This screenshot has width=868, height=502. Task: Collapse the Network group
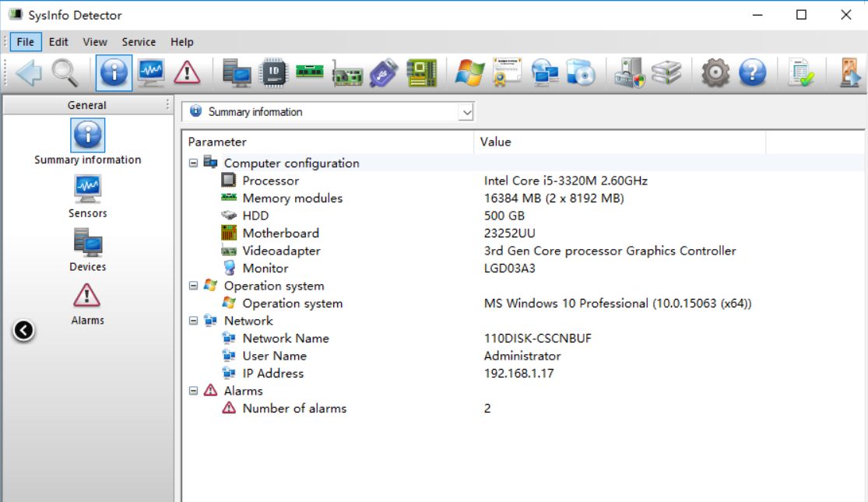click(193, 321)
